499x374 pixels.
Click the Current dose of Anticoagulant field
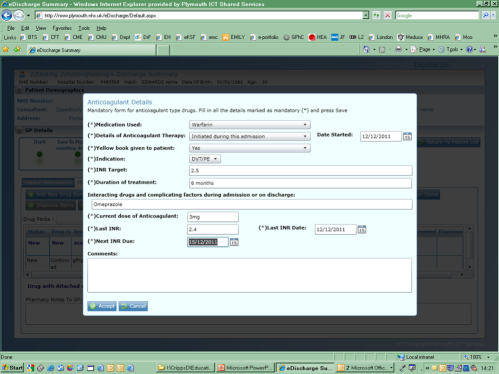(x=213, y=217)
